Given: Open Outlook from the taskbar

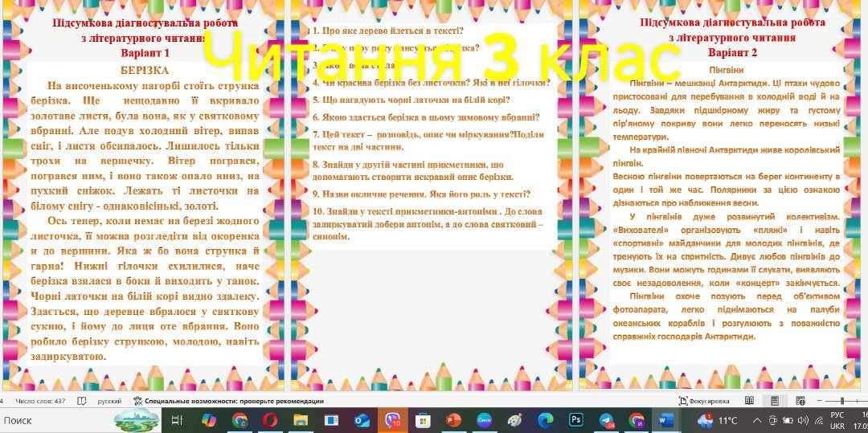Looking at the screenshot, I should click(362, 420).
